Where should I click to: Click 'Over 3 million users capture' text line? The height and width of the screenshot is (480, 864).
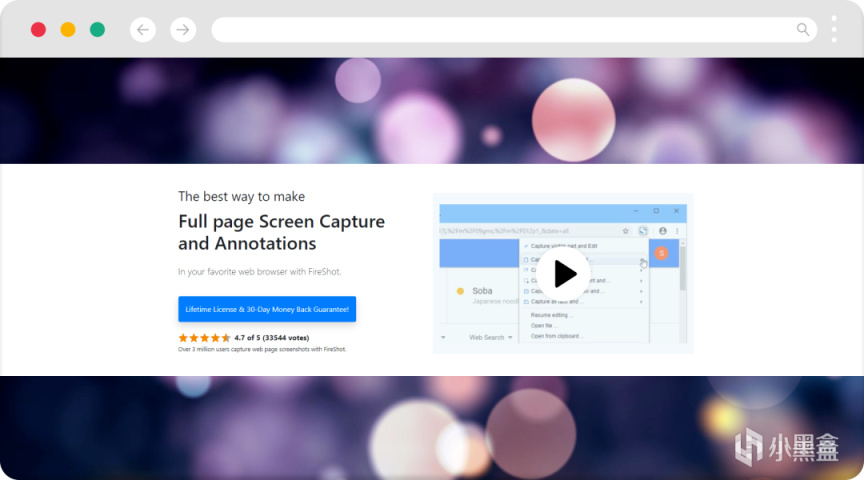click(262, 349)
